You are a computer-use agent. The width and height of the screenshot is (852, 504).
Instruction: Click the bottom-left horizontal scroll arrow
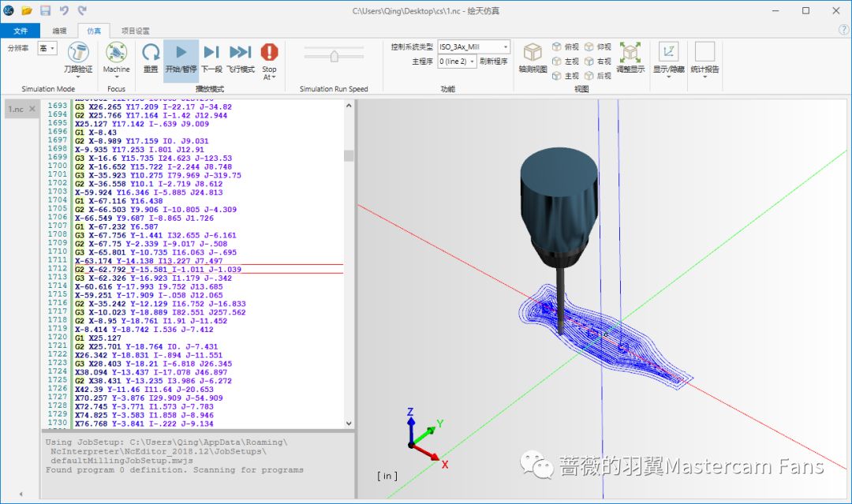[x=21, y=494]
